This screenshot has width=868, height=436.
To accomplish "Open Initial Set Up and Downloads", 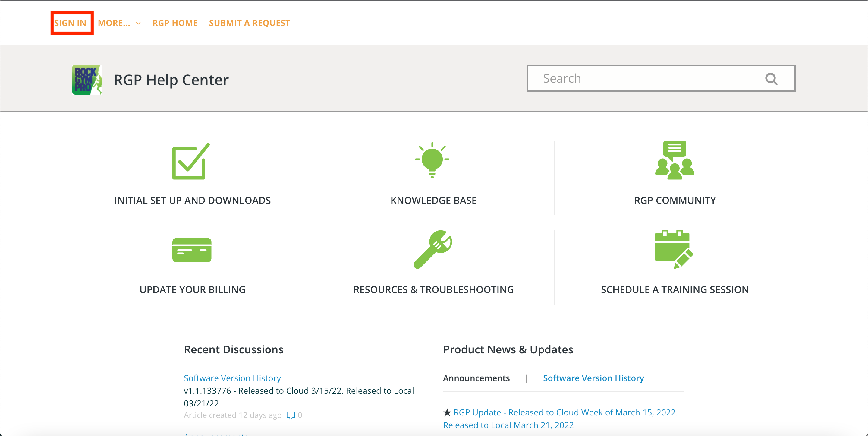I will 192,200.
